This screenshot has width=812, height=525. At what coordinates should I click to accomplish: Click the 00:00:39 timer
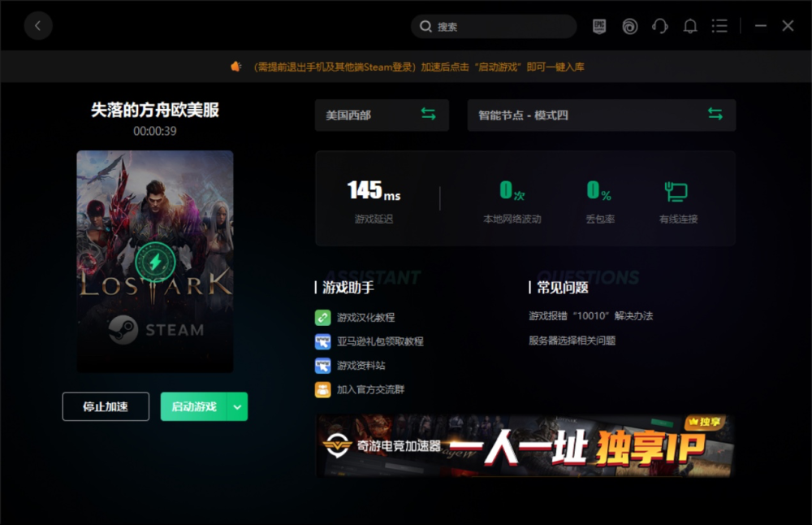[155, 131]
